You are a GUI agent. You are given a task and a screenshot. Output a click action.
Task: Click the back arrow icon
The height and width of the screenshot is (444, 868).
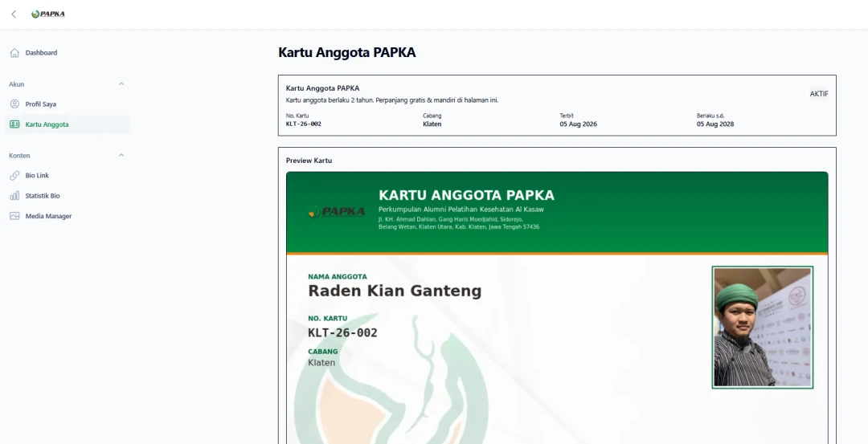pyautogui.click(x=14, y=14)
